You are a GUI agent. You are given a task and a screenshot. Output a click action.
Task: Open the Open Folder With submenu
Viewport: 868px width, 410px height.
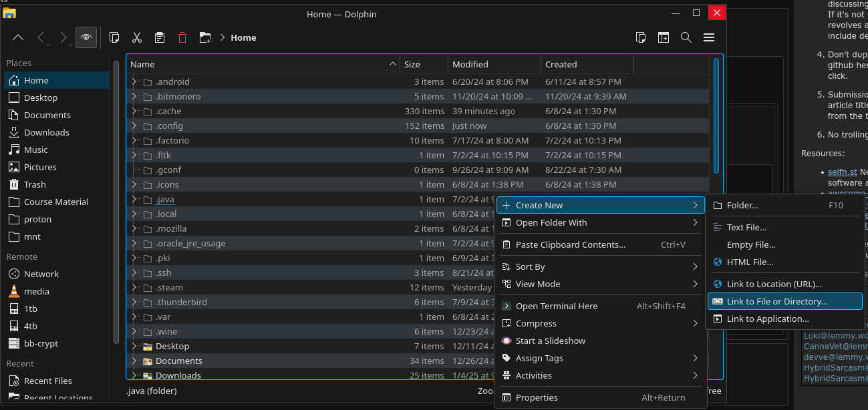(600, 222)
